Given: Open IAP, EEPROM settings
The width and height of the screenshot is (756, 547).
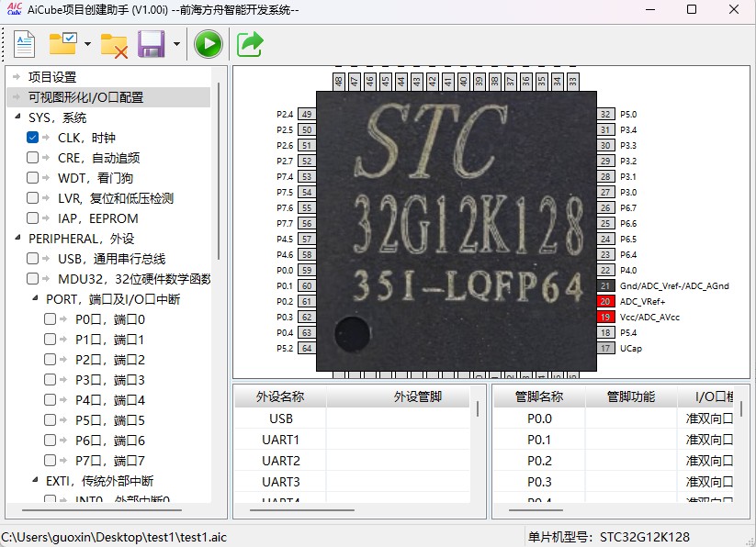Looking at the screenshot, I should [98, 218].
